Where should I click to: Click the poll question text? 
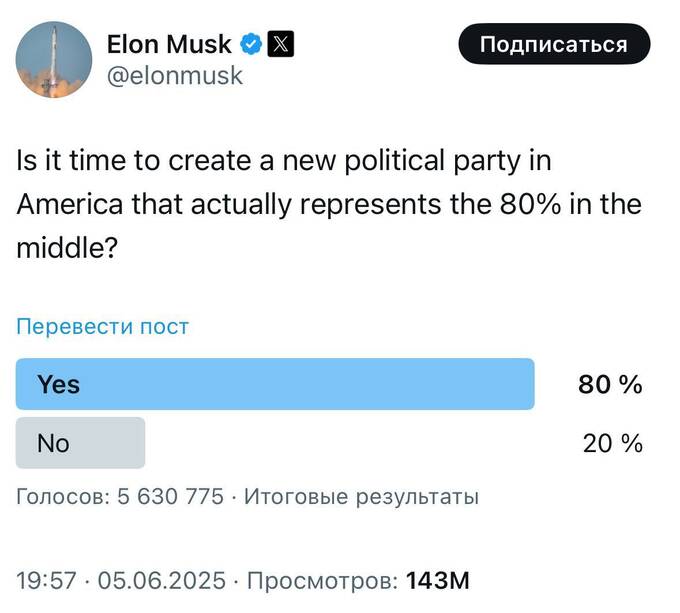(x=329, y=204)
